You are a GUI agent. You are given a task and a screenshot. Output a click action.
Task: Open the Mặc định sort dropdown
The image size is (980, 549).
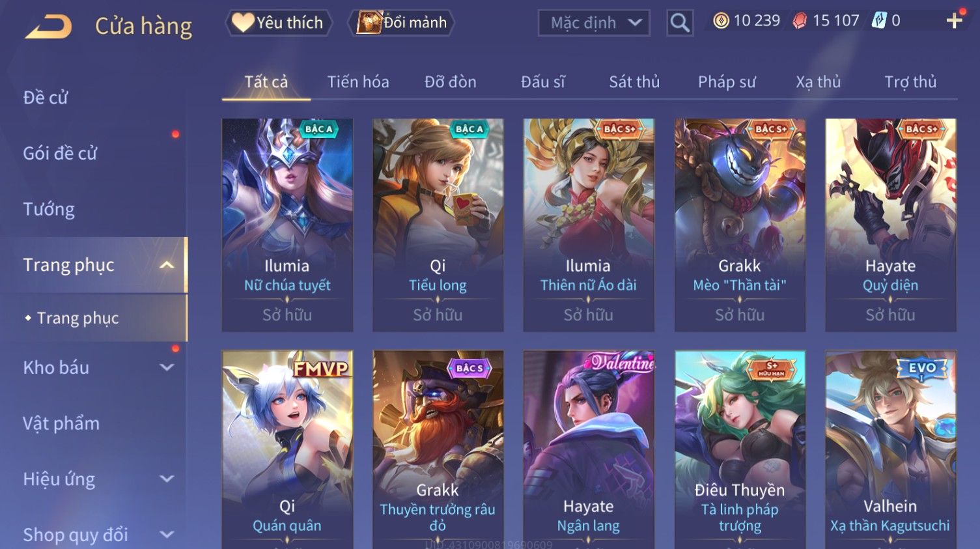tap(594, 23)
